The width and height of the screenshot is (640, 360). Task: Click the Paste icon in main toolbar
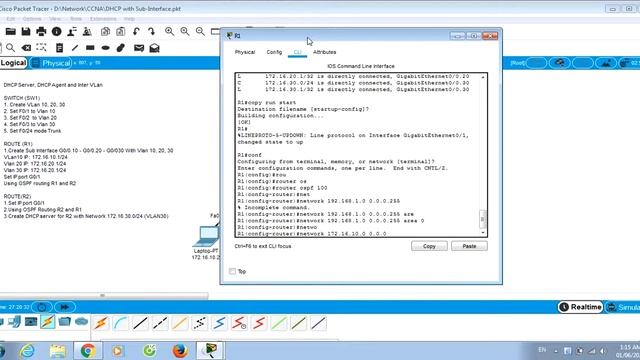click(121, 31)
